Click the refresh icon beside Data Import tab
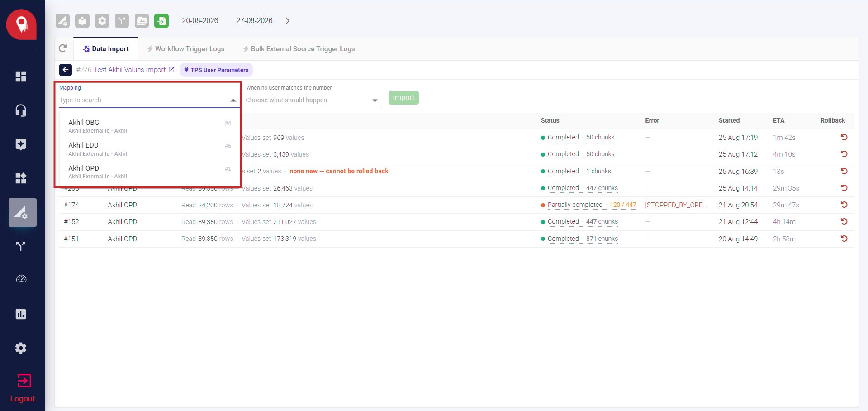The width and height of the screenshot is (868, 411). click(63, 48)
